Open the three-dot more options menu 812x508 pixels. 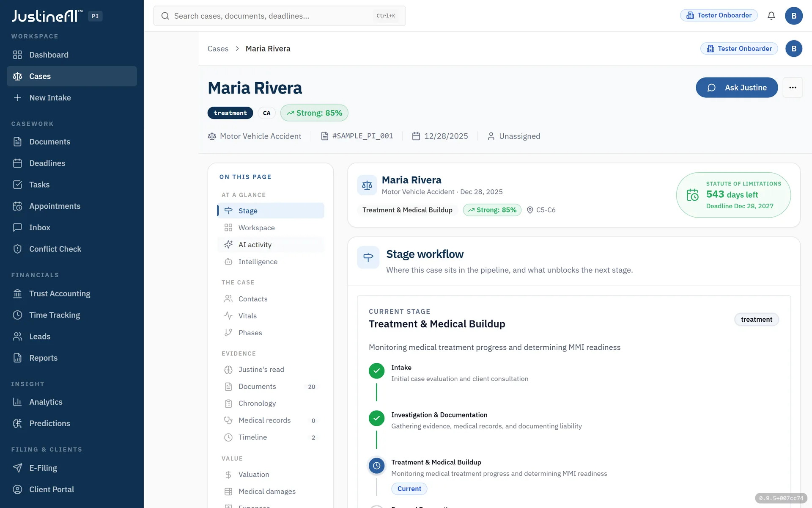click(793, 88)
